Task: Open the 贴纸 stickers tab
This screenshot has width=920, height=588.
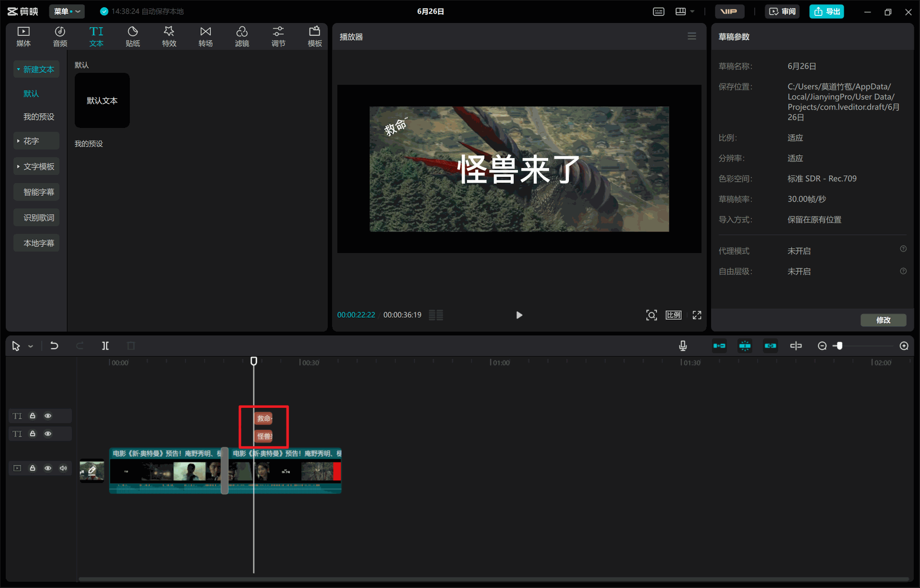Action: tap(133, 37)
